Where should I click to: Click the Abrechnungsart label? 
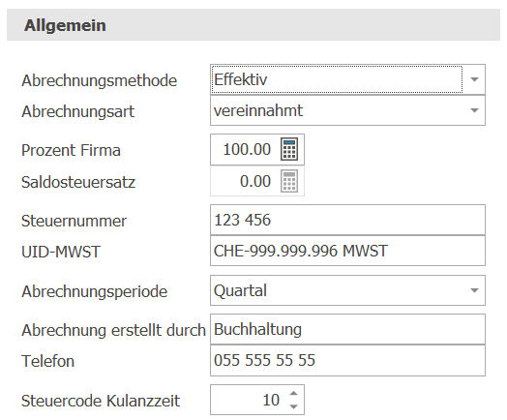(x=78, y=112)
